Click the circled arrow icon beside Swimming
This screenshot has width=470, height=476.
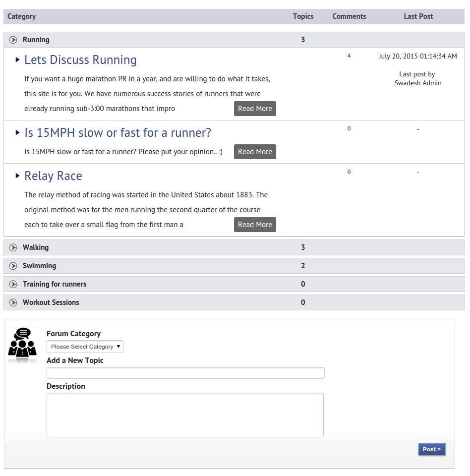tap(13, 266)
